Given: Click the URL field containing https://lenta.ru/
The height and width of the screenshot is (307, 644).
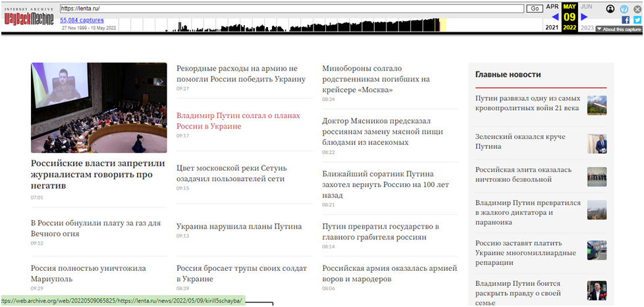Looking at the screenshot, I should pyautogui.click(x=292, y=9).
